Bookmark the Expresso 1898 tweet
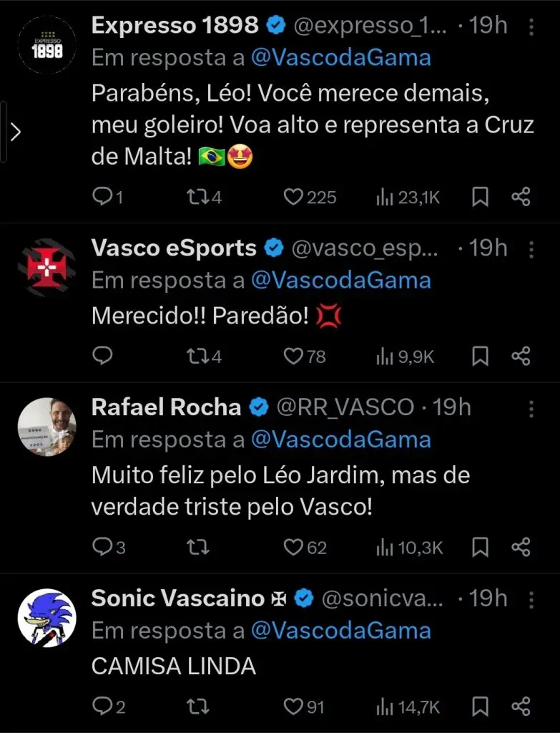560x733 pixels. tap(481, 197)
